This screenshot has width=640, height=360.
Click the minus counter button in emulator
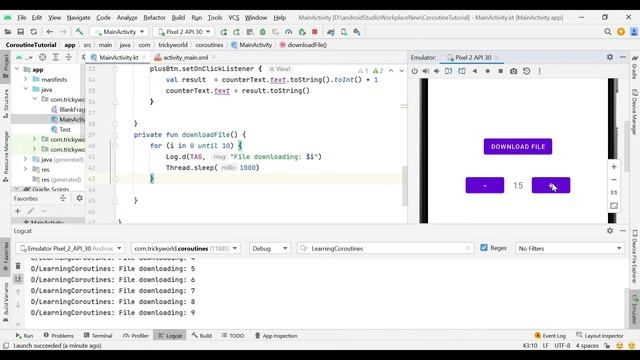[x=484, y=185]
